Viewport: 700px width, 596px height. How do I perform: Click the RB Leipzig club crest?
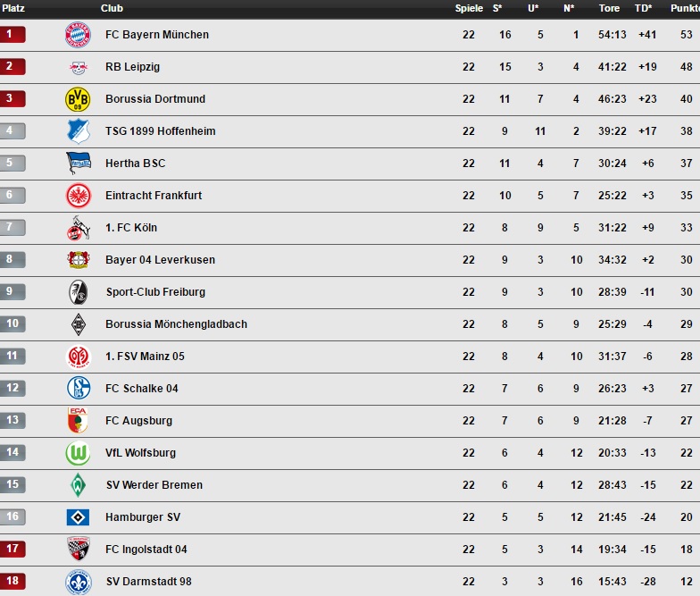pos(79,67)
